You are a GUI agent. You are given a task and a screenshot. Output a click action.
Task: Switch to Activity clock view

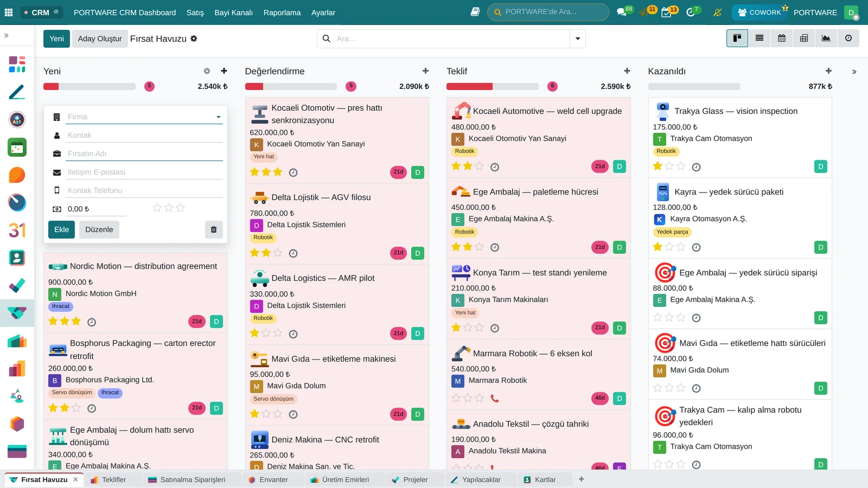pos(848,38)
